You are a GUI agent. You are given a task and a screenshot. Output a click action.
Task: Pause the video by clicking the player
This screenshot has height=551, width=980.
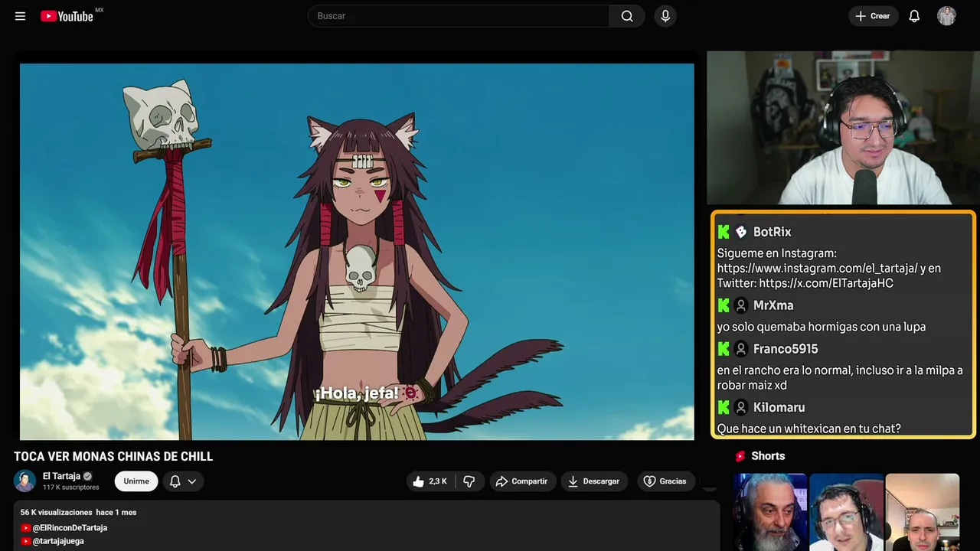(357, 252)
